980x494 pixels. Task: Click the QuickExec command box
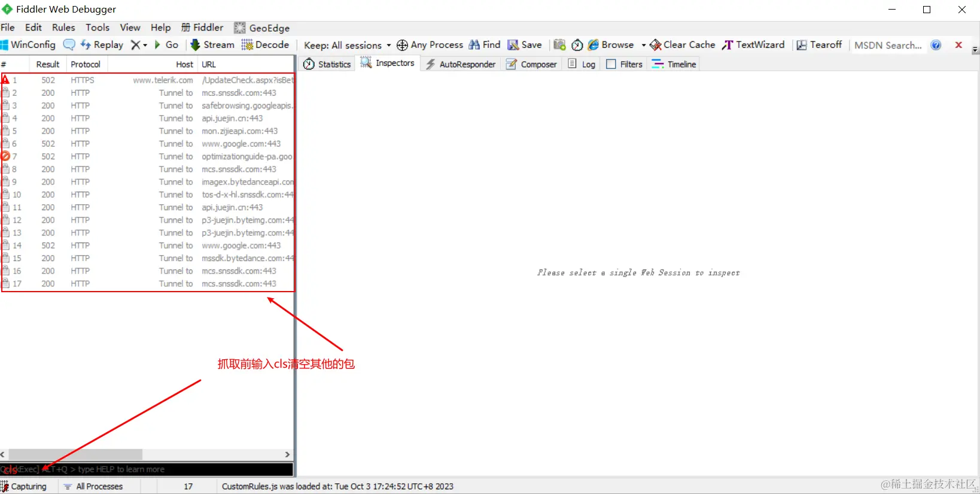coord(147,469)
